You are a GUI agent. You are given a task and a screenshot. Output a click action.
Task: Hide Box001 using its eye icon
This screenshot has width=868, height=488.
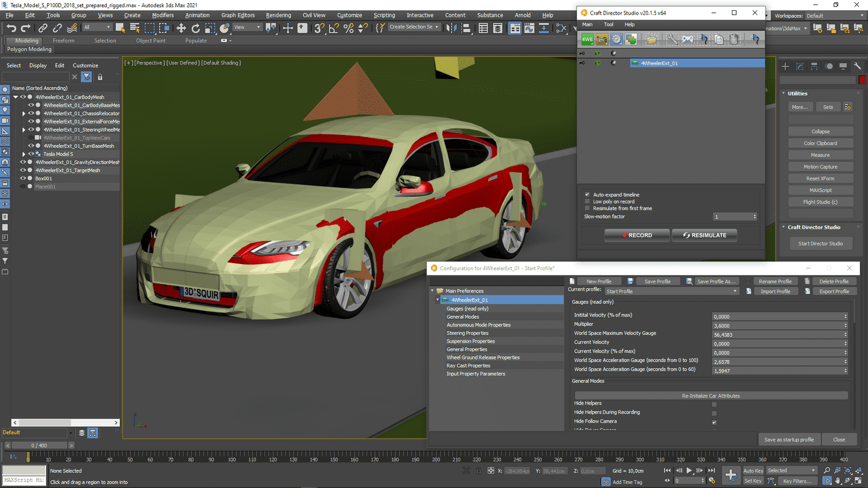click(x=23, y=178)
